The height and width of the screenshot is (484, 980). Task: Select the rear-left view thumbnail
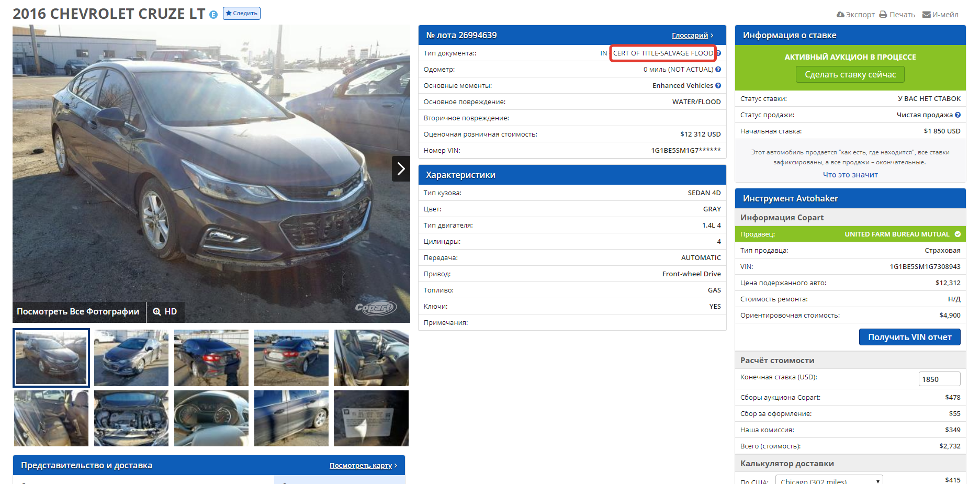pos(211,358)
